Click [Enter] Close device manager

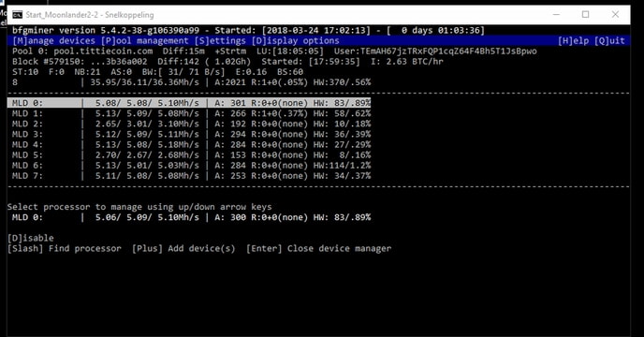[x=318, y=248]
